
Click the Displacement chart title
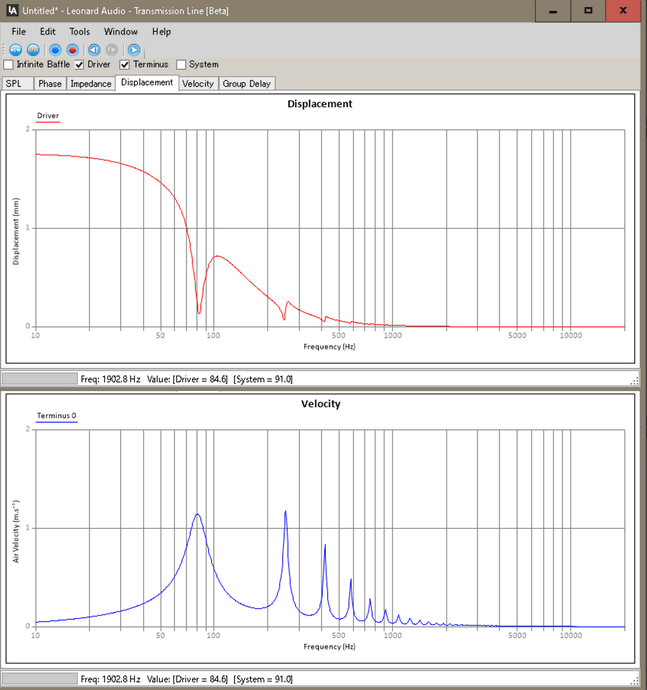[x=320, y=104]
